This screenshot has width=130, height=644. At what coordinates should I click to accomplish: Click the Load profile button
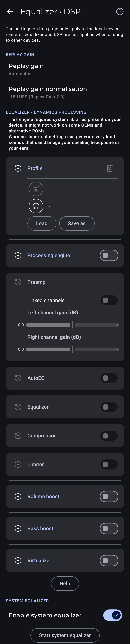click(x=42, y=224)
